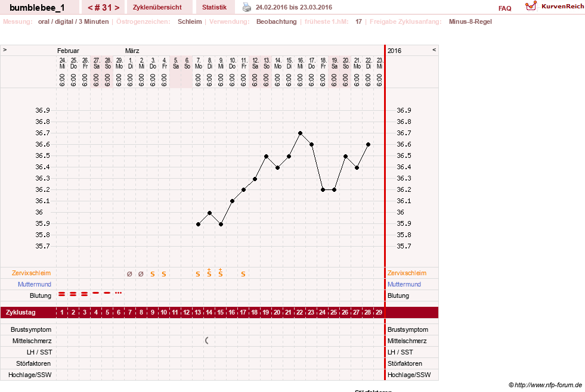Click the date range 24.02.2016 bis 23.03.2016

(x=294, y=7)
